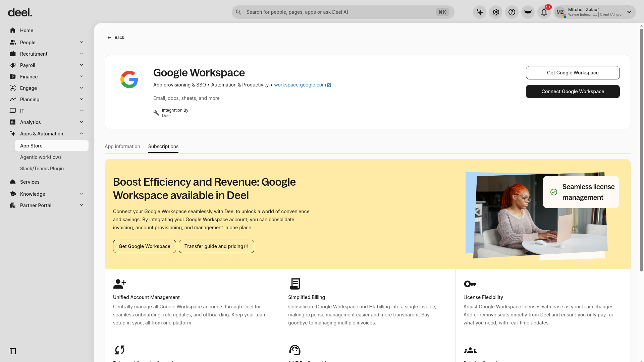Open the notifications bell
Screen dimensions: 644x362
click(x=544, y=12)
